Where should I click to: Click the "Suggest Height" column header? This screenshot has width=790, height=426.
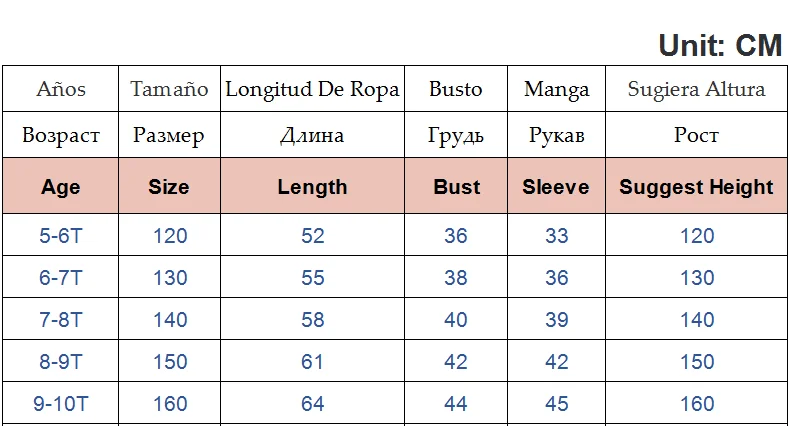(696, 187)
